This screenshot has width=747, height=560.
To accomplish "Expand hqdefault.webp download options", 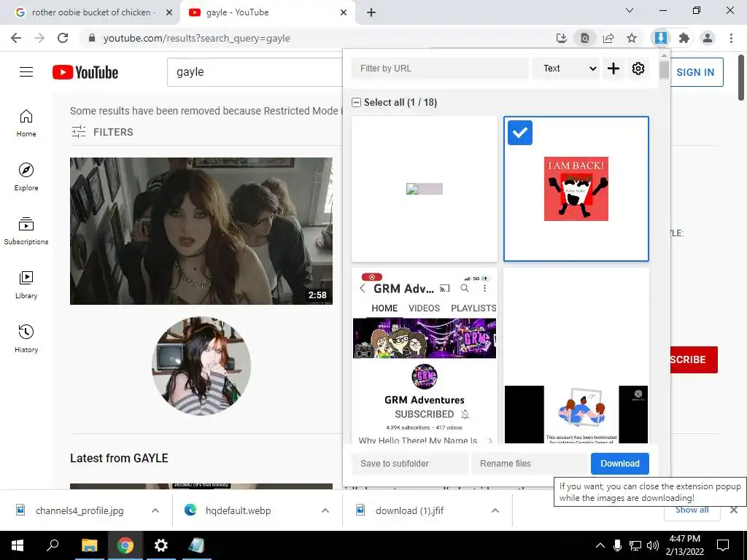I will 325,510.
